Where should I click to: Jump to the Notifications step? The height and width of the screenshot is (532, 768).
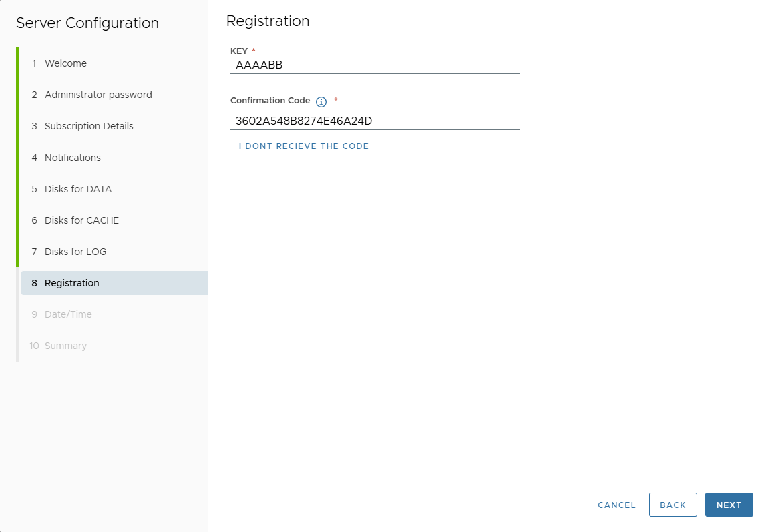[x=72, y=158]
